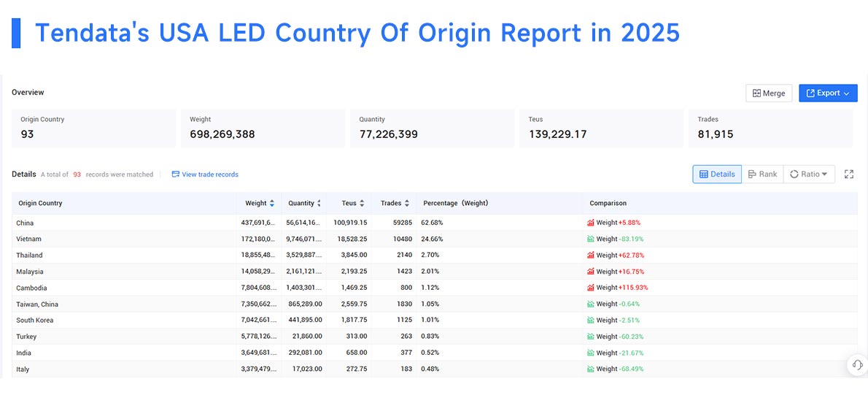Open the Ratio view dropdown
The image size is (868, 414).
809,174
